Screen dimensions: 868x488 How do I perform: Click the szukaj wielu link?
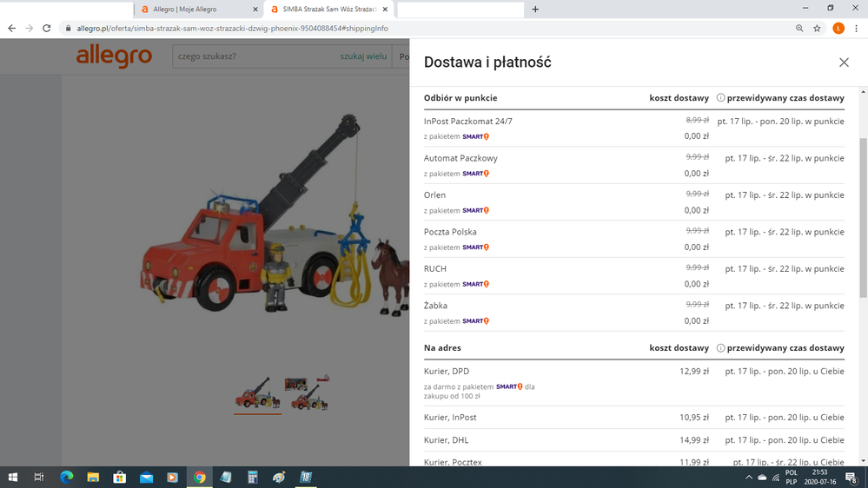[363, 56]
